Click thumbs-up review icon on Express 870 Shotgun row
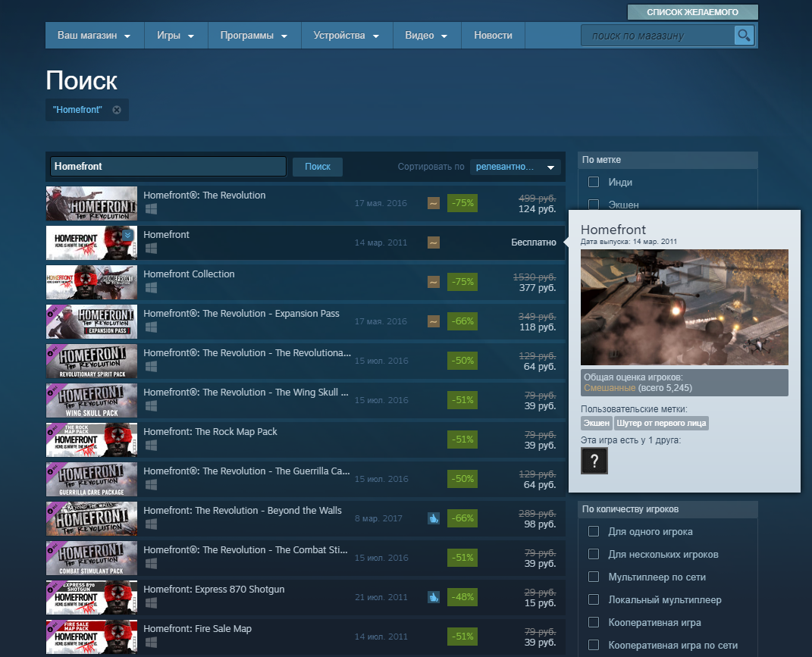 coord(434,597)
